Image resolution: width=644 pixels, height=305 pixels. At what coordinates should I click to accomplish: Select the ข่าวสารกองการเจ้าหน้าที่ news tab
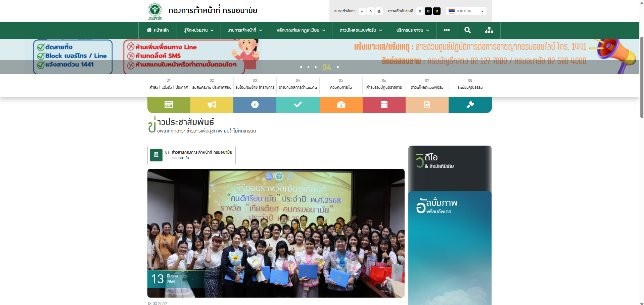[x=192, y=155]
